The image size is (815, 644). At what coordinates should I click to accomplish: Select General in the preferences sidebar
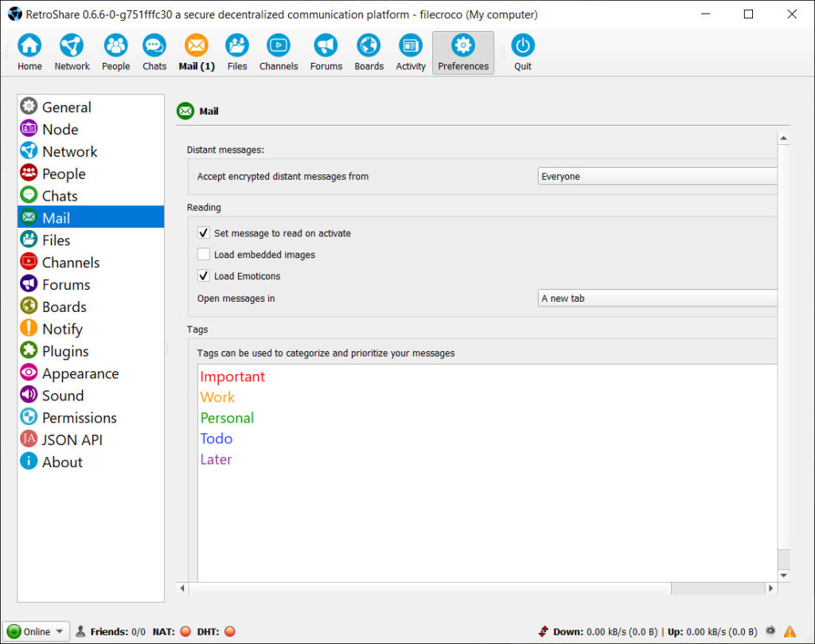[x=91, y=107]
